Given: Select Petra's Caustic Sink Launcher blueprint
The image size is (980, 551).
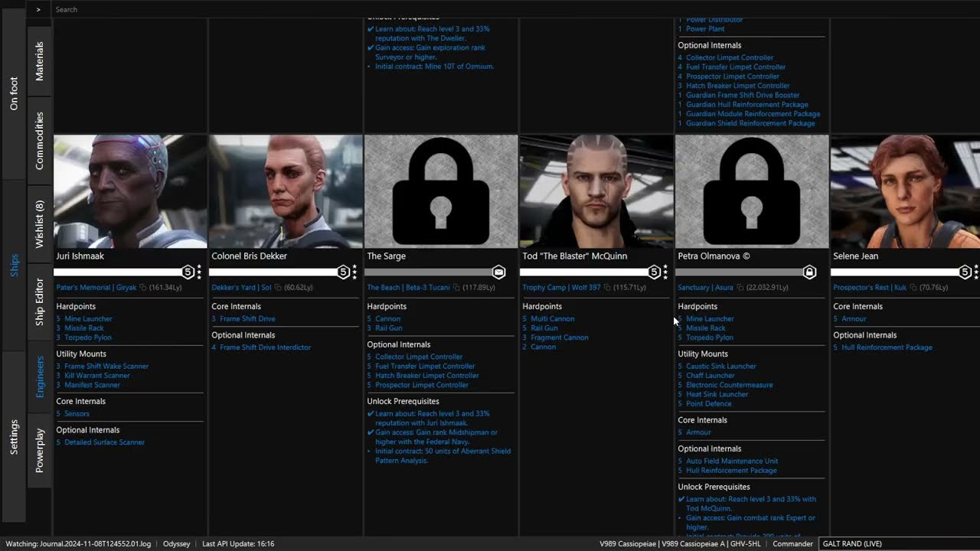Looking at the screenshot, I should (x=721, y=366).
